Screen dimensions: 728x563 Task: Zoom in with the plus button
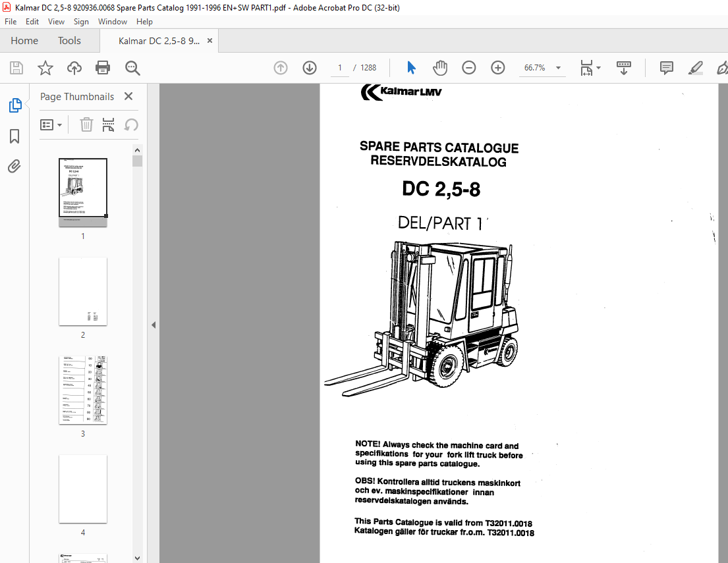497,68
